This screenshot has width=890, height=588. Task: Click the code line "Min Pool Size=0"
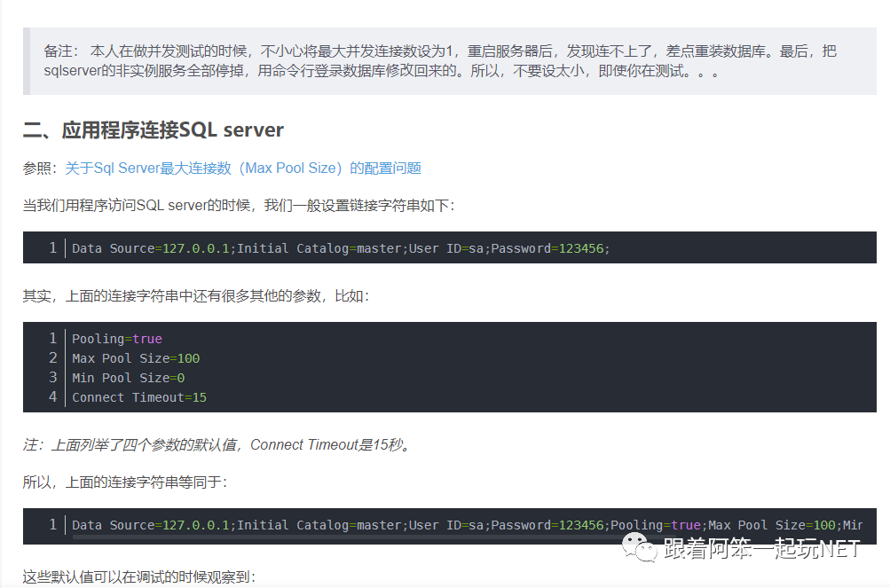point(129,378)
